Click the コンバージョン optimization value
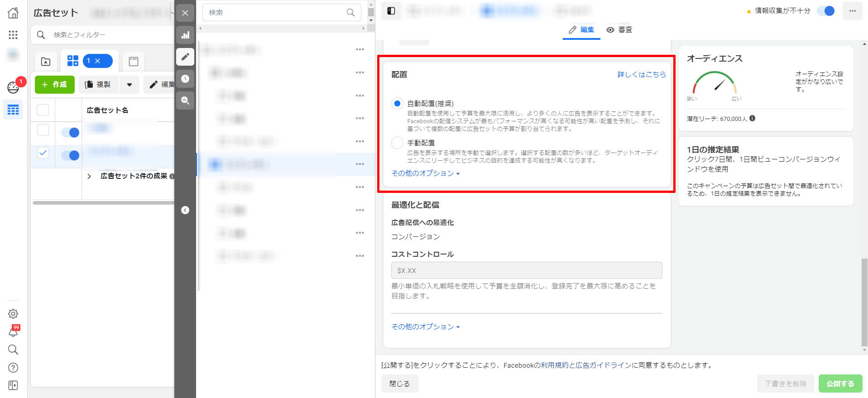This screenshot has height=398, width=868. (416, 237)
